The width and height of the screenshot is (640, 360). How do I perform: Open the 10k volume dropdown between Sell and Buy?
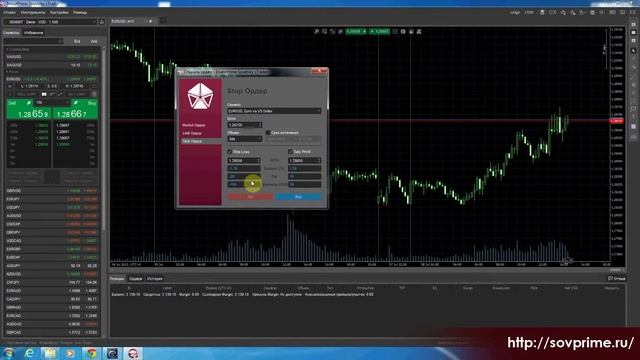52,103
